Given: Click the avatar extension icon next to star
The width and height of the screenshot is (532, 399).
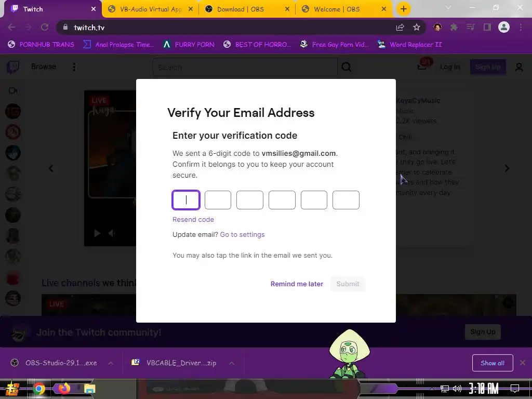Looking at the screenshot, I should 437,27.
